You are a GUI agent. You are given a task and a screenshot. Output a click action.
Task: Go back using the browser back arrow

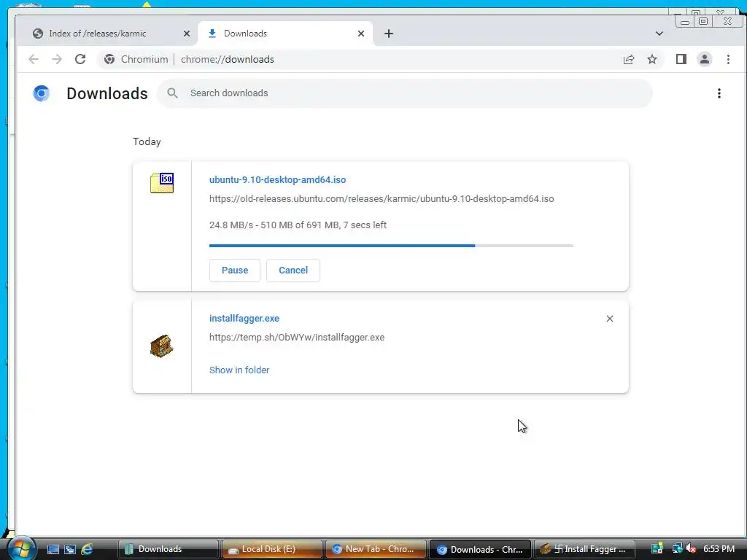pos(34,59)
